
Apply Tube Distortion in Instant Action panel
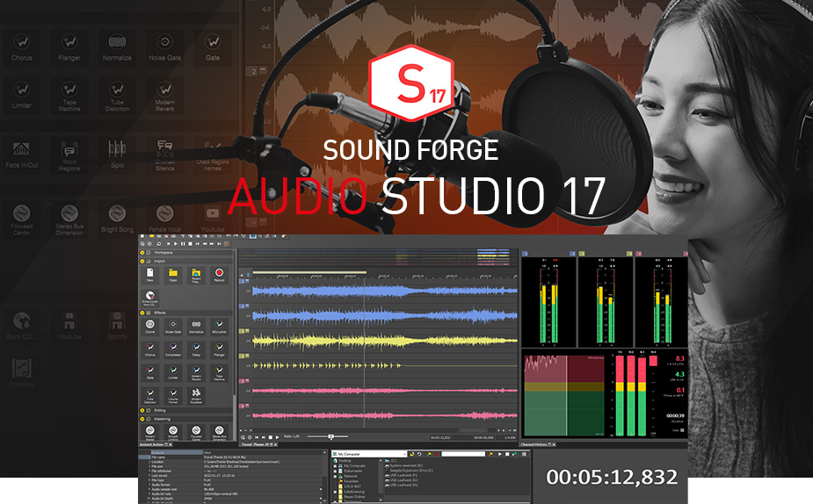(149, 395)
